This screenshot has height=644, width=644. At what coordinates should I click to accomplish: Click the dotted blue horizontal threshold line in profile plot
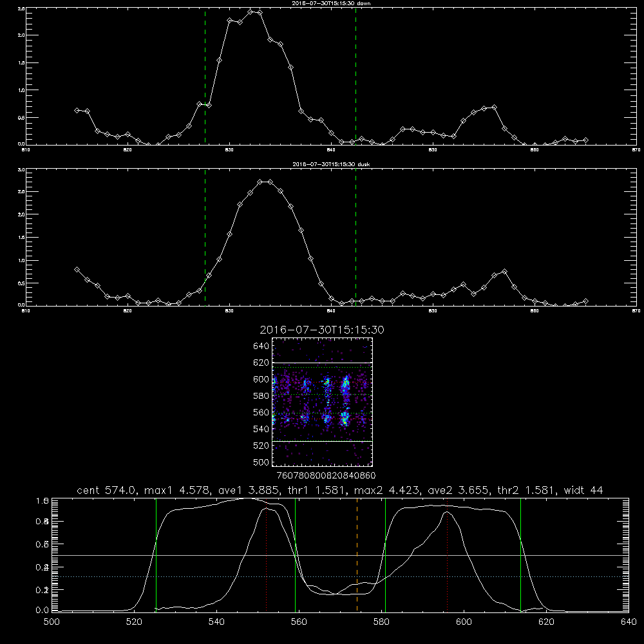point(341,576)
